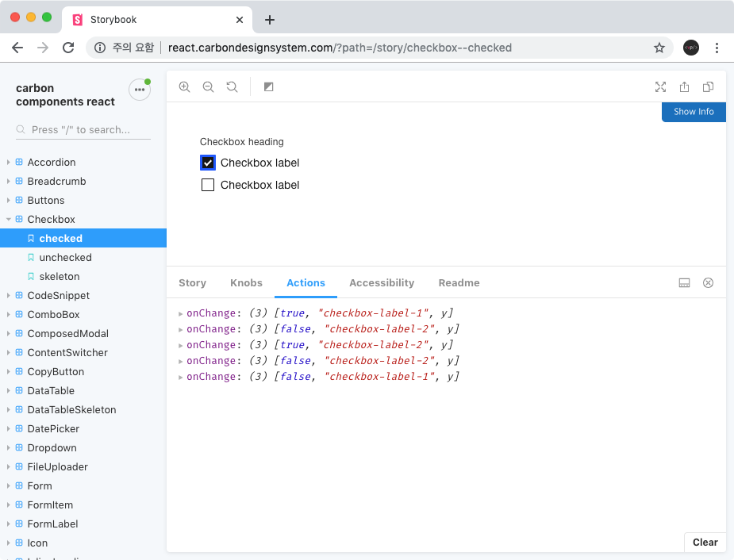Expand the Breadcrumb tree arrow
Image resolution: width=734 pixels, height=560 pixels.
coord(9,181)
